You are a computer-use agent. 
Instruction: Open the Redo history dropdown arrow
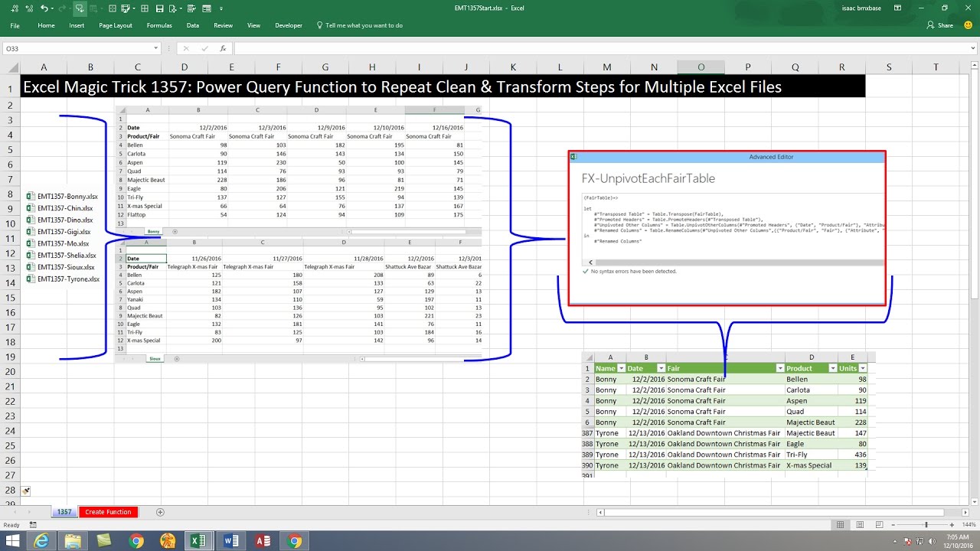pyautogui.click(x=70, y=8)
